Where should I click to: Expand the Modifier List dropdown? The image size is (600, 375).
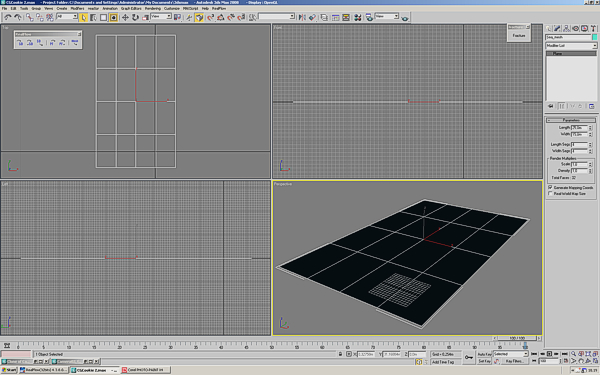tap(571, 46)
